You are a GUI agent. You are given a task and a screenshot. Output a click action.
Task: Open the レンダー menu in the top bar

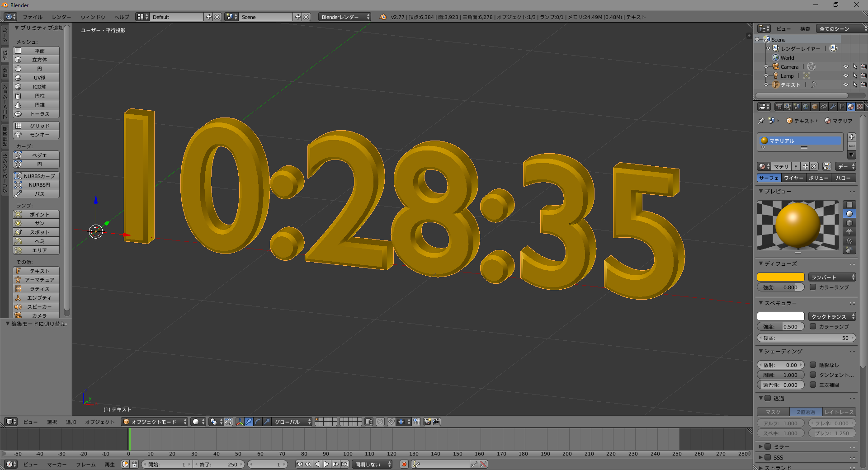click(61, 17)
